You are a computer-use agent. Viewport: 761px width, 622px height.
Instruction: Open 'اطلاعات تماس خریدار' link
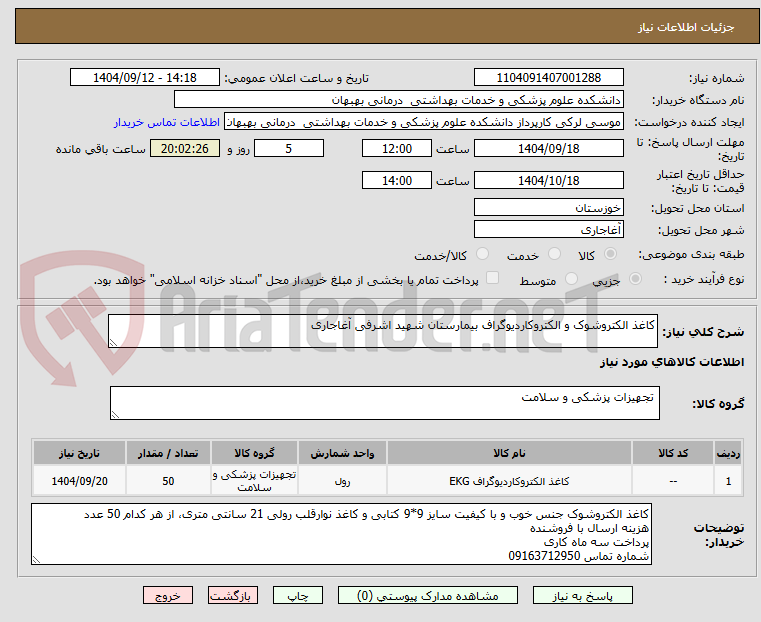[x=167, y=122]
